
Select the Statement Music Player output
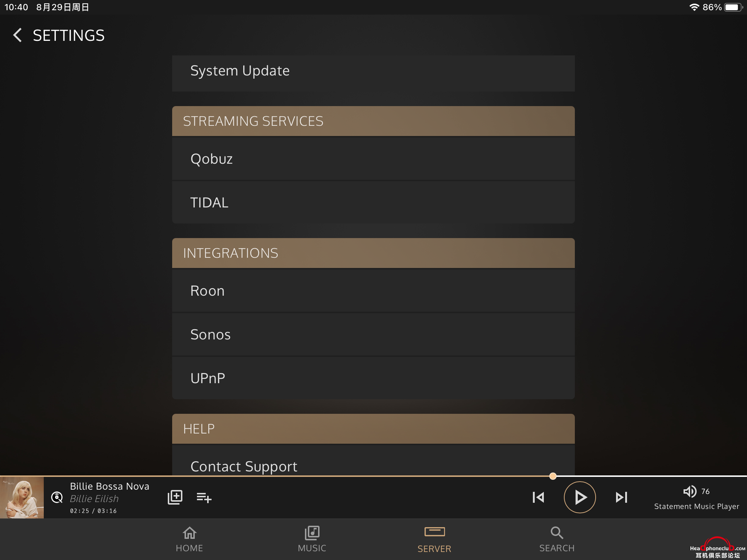pyautogui.click(x=697, y=506)
